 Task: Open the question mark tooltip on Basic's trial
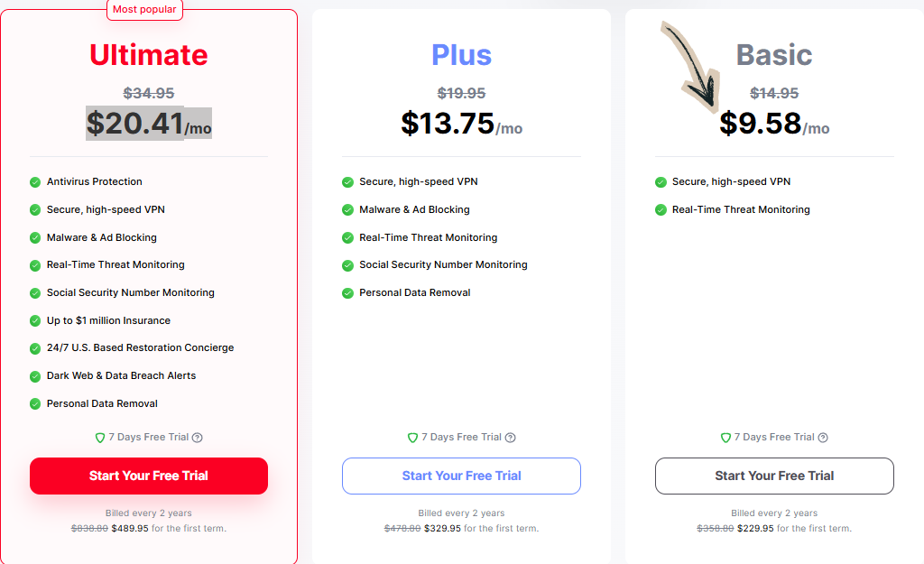822,437
